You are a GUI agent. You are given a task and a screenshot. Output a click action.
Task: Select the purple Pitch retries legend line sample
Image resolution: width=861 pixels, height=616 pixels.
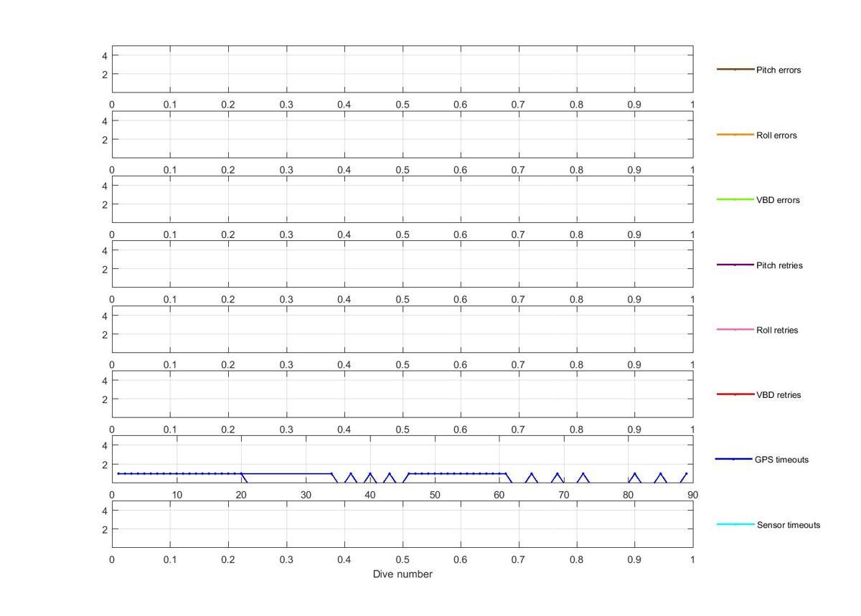(735, 265)
